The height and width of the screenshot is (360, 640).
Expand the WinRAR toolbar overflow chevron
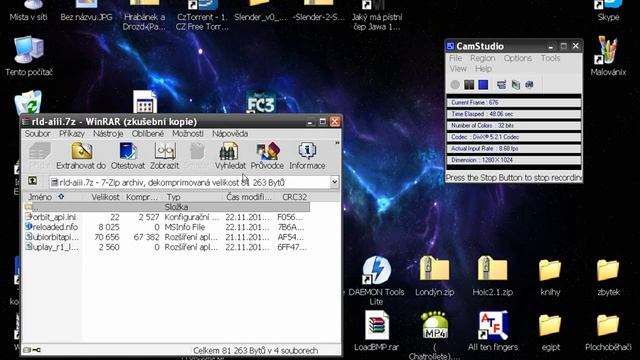337,143
